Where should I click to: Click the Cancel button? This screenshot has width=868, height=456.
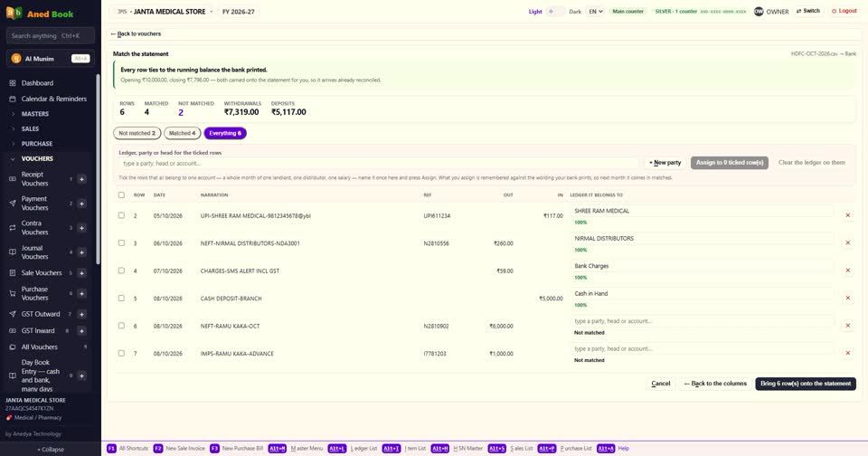tap(660, 384)
